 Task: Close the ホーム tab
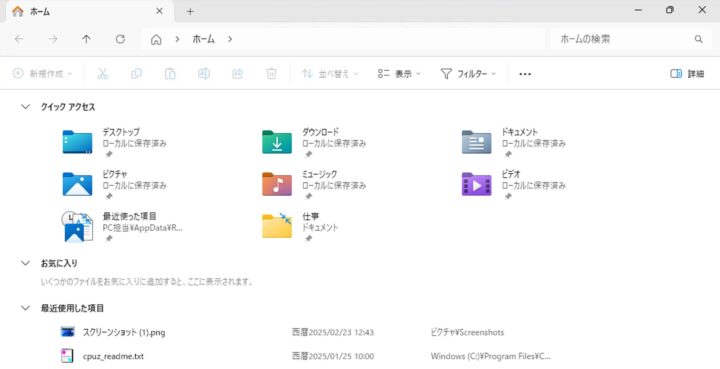tap(159, 11)
